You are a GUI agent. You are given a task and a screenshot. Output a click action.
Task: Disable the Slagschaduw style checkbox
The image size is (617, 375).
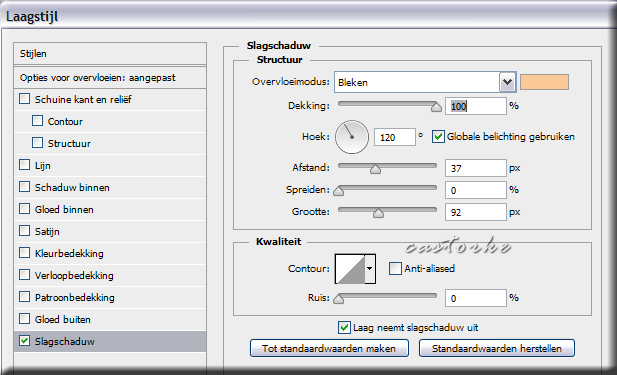tap(24, 341)
